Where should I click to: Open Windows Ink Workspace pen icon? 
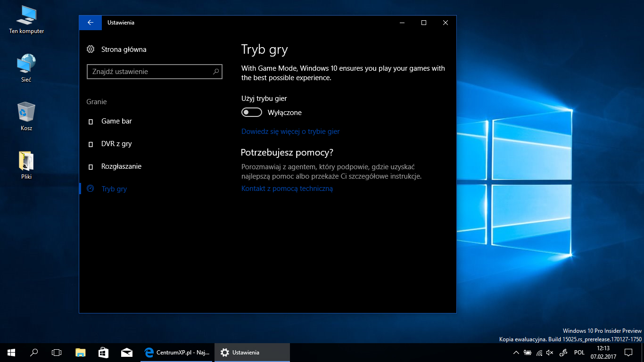click(x=563, y=353)
